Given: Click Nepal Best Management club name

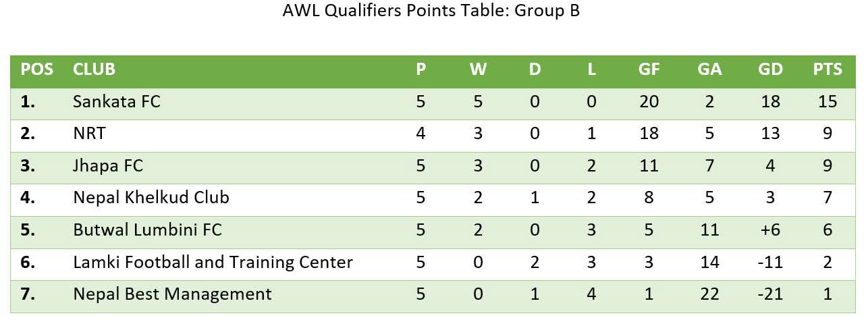Looking at the screenshot, I should (x=172, y=294).
